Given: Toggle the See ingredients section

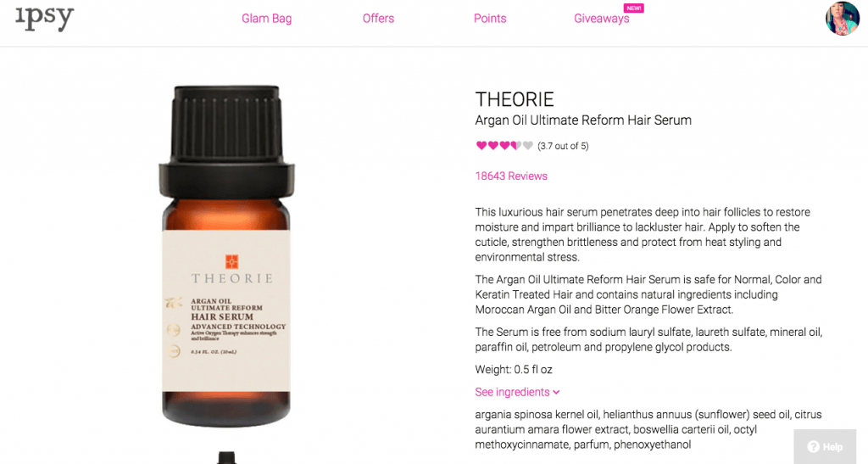Looking at the screenshot, I should (518, 392).
